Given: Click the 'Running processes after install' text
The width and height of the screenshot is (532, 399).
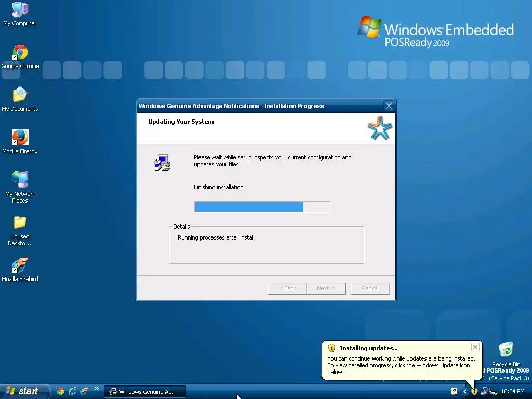Looking at the screenshot, I should tap(216, 237).
